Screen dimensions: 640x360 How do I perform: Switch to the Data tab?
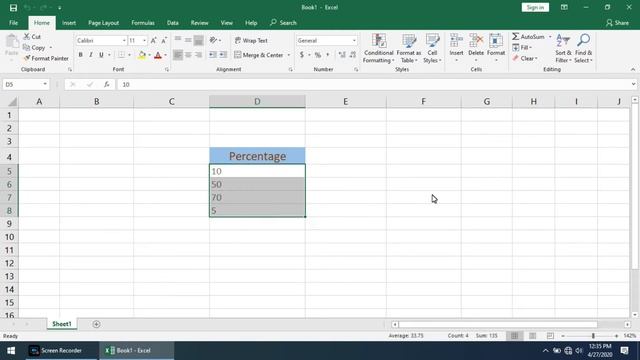(x=173, y=23)
